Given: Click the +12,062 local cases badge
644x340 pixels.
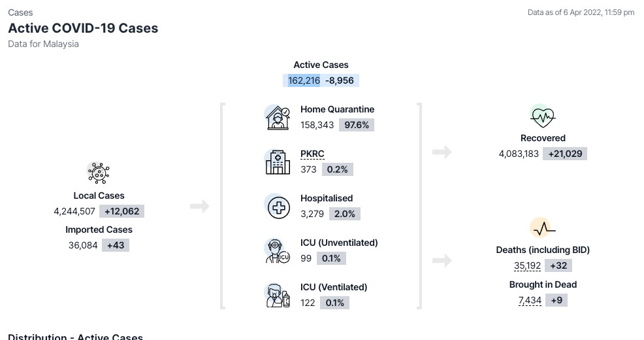Looking at the screenshot, I should [x=122, y=211].
